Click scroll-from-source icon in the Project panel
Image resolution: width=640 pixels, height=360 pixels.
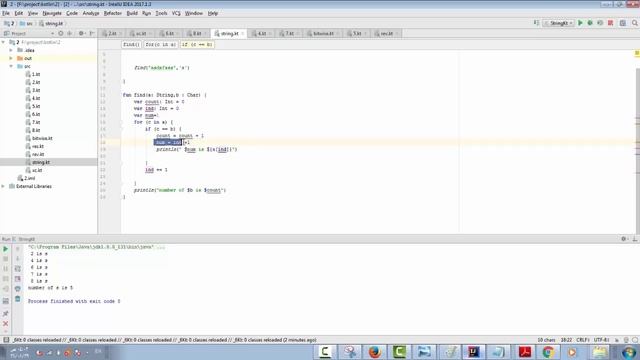pyautogui.click(x=61, y=33)
